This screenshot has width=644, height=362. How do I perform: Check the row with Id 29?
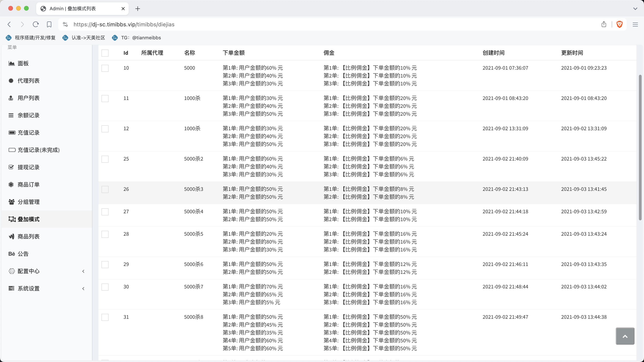tap(105, 264)
